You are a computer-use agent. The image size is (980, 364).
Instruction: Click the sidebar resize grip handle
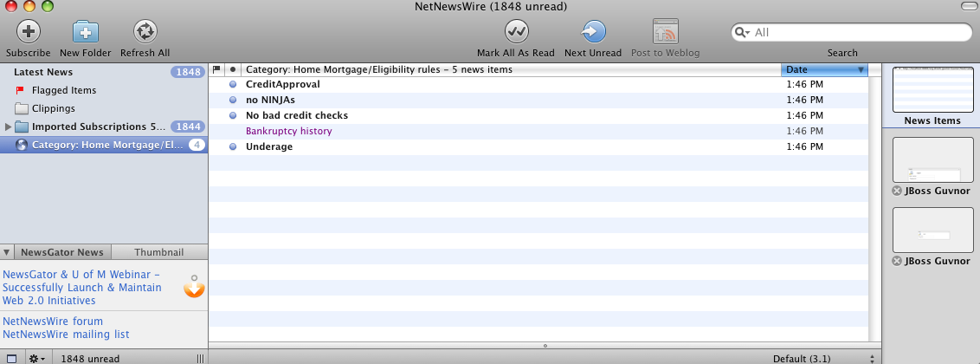[x=200, y=359]
